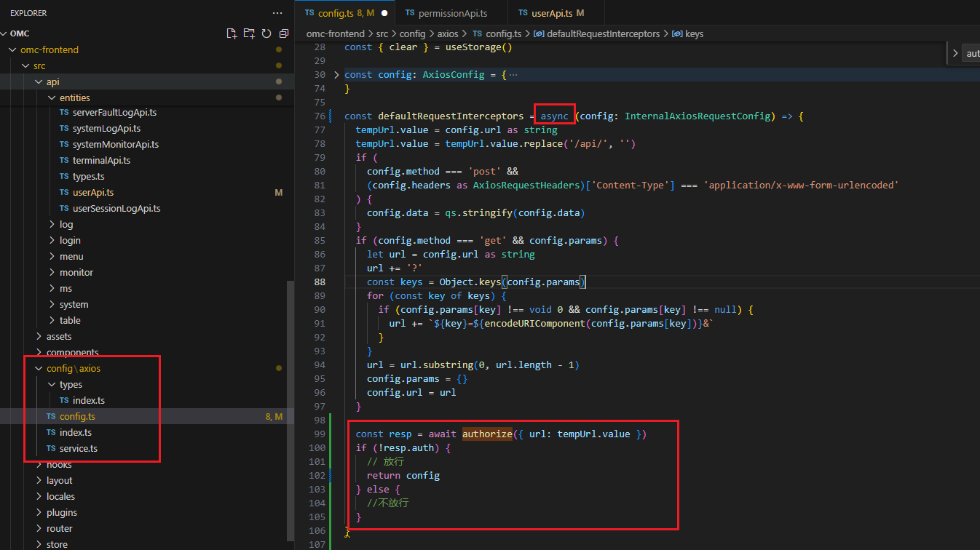
Task: Click 'src' in the breadcrumb bar
Action: pyautogui.click(x=382, y=33)
